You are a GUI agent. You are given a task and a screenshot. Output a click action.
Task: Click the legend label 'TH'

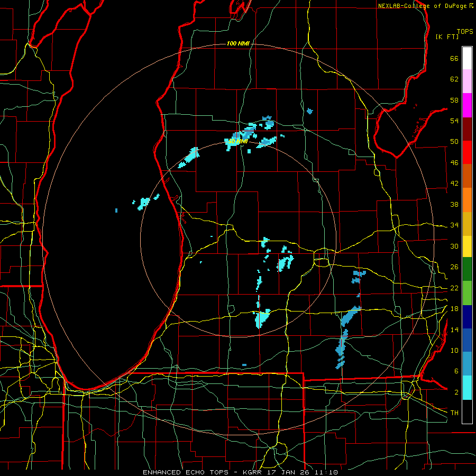coord(454,413)
